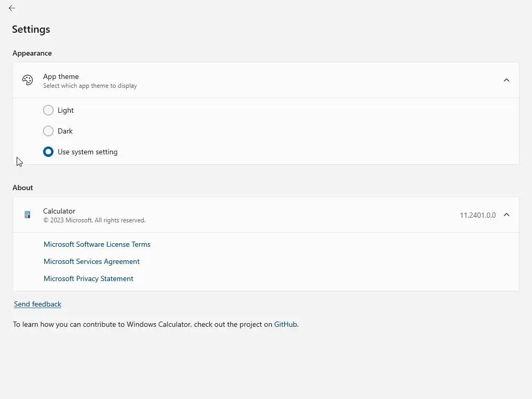Open Microsoft Services Agreement link
This screenshot has height=399, width=532.
pyautogui.click(x=91, y=262)
